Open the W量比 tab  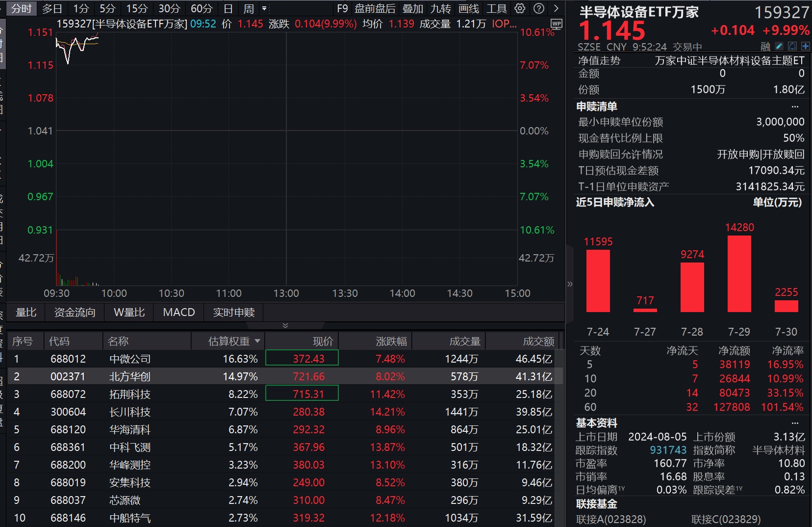(x=129, y=313)
